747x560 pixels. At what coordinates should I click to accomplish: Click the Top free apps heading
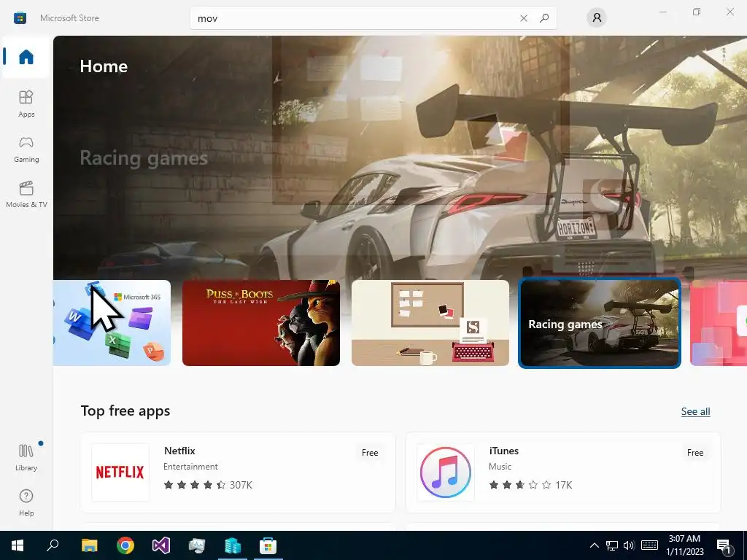[125, 411]
